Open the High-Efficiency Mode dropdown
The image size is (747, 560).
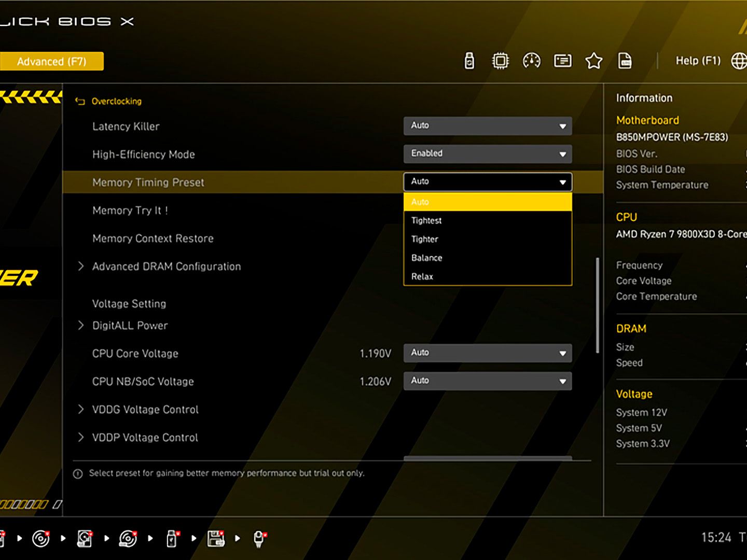[x=488, y=153]
